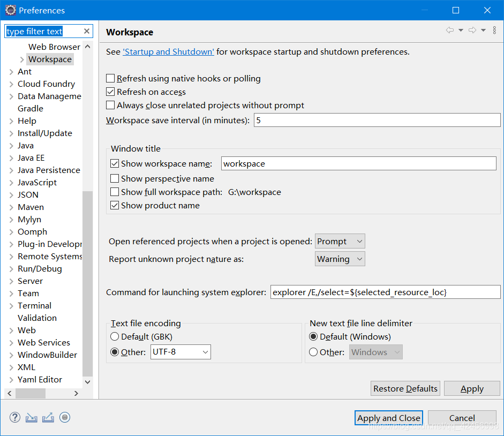Viewport: 504px width, 436px height.
Task: Select JSON preference category
Action: (x=28, y=195)
